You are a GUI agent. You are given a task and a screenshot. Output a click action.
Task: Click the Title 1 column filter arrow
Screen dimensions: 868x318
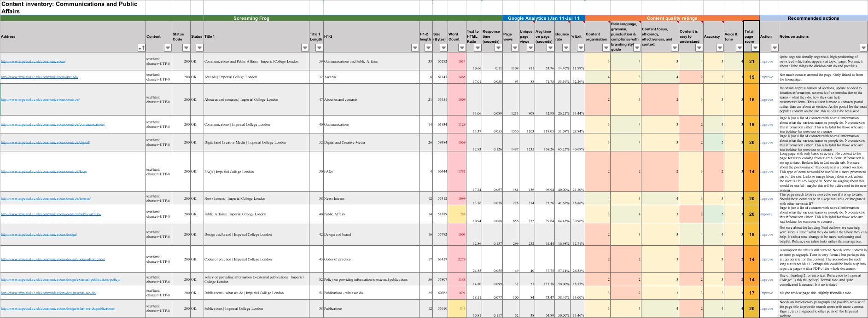(x=305, y=48)
